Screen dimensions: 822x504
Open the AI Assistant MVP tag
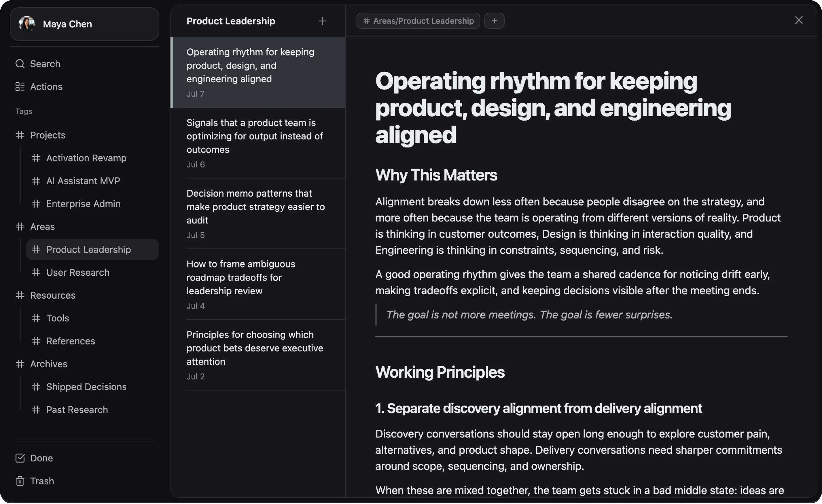(93, 181)
